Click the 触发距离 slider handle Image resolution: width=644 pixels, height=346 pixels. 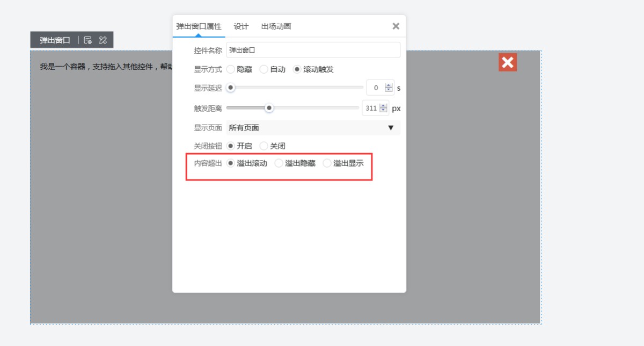[269, 108]
